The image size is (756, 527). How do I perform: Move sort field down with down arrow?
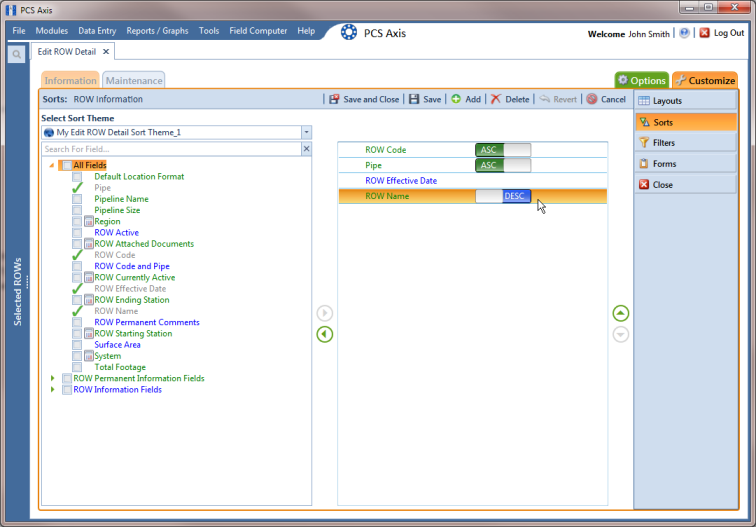(x=621, y=334)
